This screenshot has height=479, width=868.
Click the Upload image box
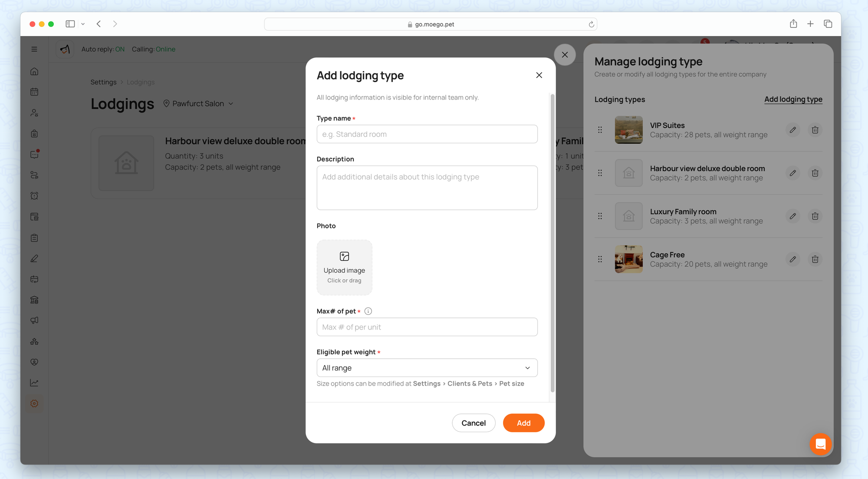click(344, 268)
